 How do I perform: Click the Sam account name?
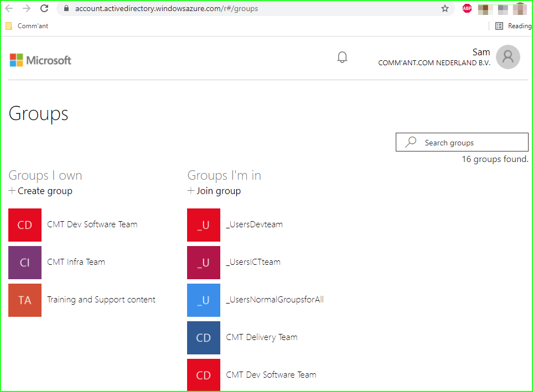[481, 52]
